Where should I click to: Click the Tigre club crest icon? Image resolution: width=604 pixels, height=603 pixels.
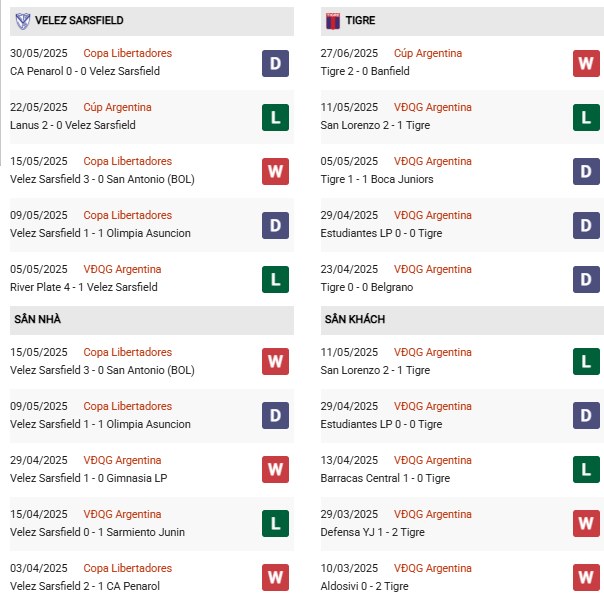(x=332, y=20)
